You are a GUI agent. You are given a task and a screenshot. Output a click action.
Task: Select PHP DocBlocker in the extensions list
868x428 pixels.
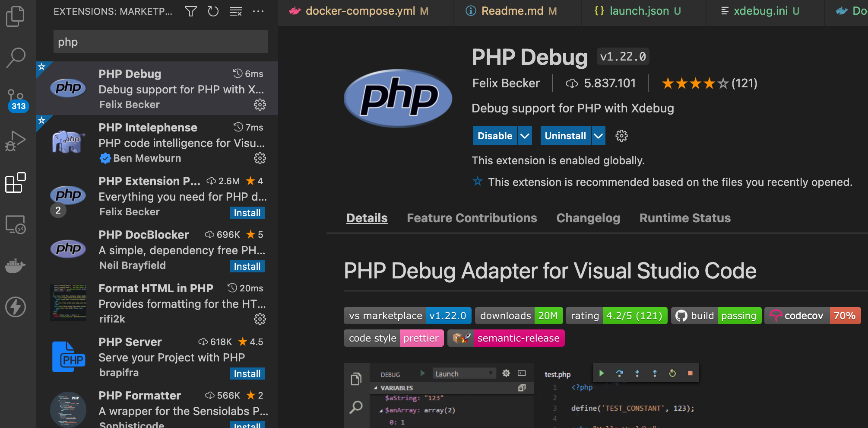point(157,249)
